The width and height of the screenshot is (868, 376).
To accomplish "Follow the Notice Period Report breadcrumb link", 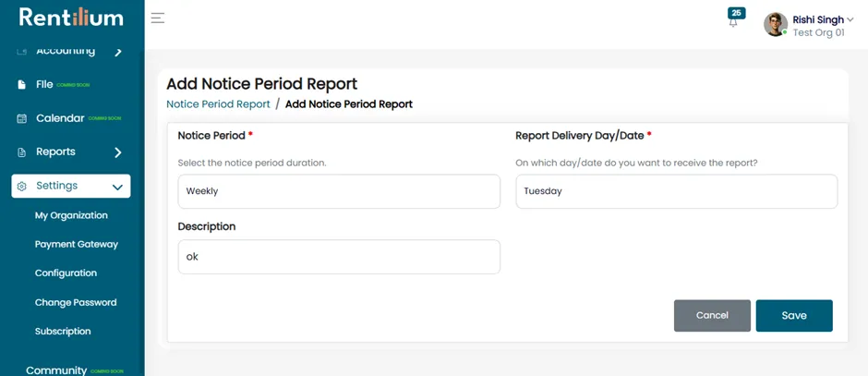I will pyautogui.click(x=218, y=104).
